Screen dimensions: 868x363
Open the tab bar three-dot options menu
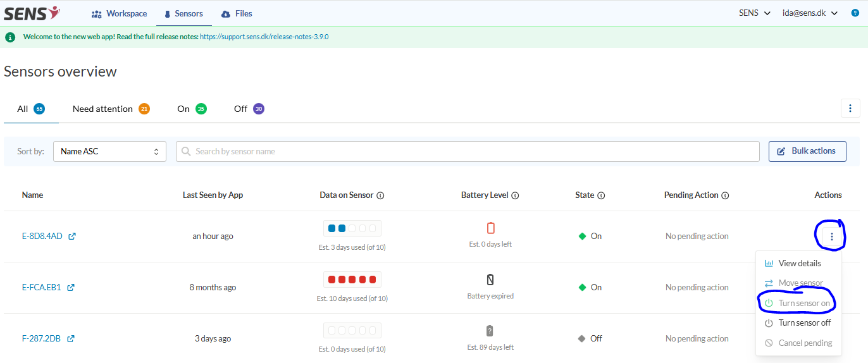(x=850, y=108)
